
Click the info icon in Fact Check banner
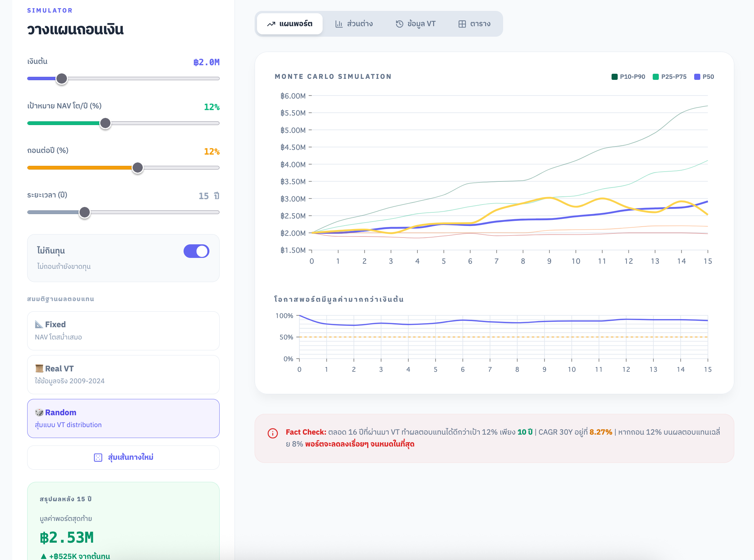coord(273,433)
